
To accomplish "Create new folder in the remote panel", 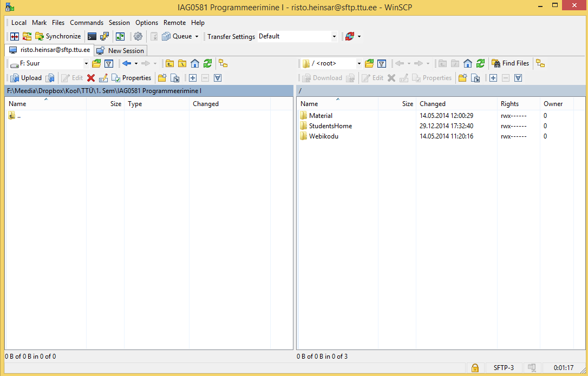I will [463, 77].
